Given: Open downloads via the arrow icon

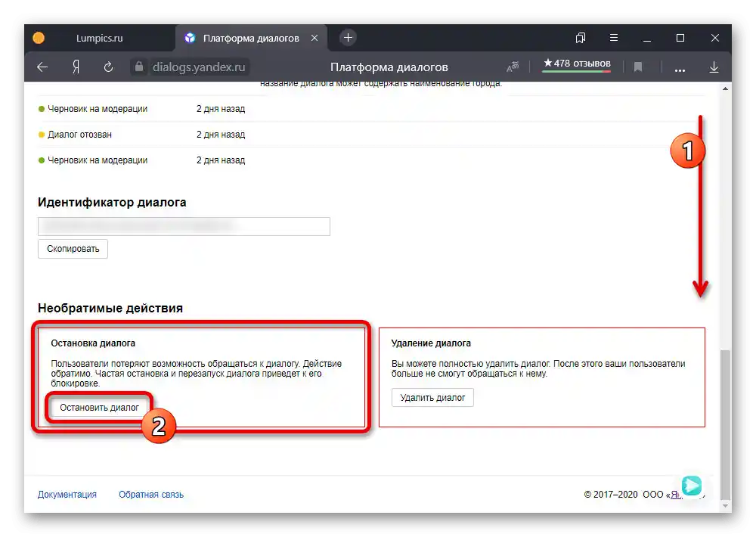Looking at the screenshot, I should (x=714, y=67).
